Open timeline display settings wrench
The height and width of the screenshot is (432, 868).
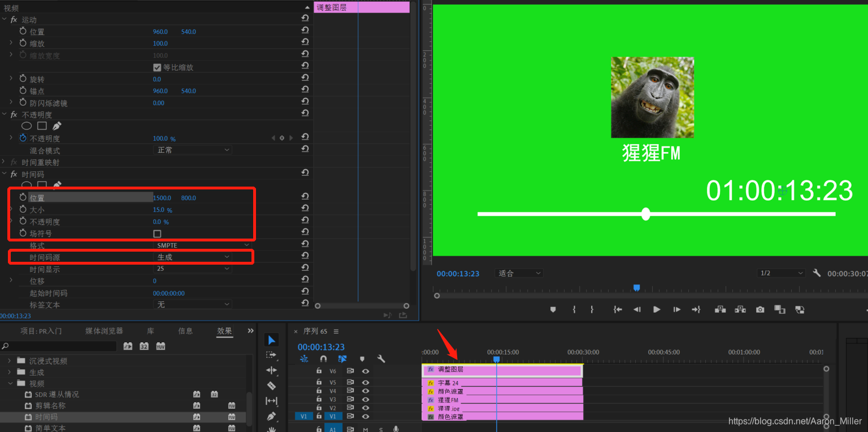[381, 358]
